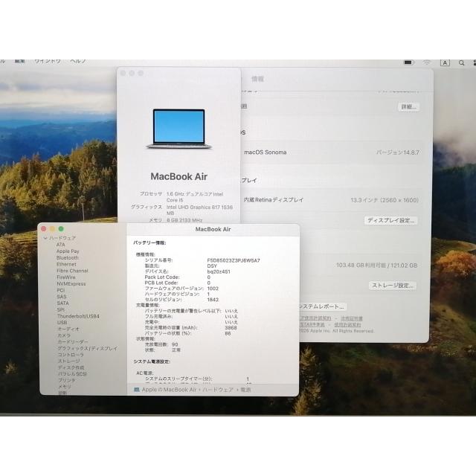
Task: Click the computer icon in the path bar
Action: pos(137,389)
